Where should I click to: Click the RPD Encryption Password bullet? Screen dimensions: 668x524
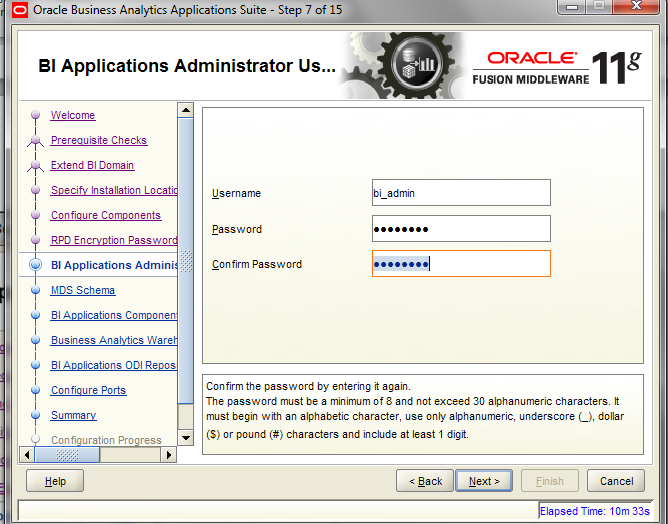click(x=36, y=240)
